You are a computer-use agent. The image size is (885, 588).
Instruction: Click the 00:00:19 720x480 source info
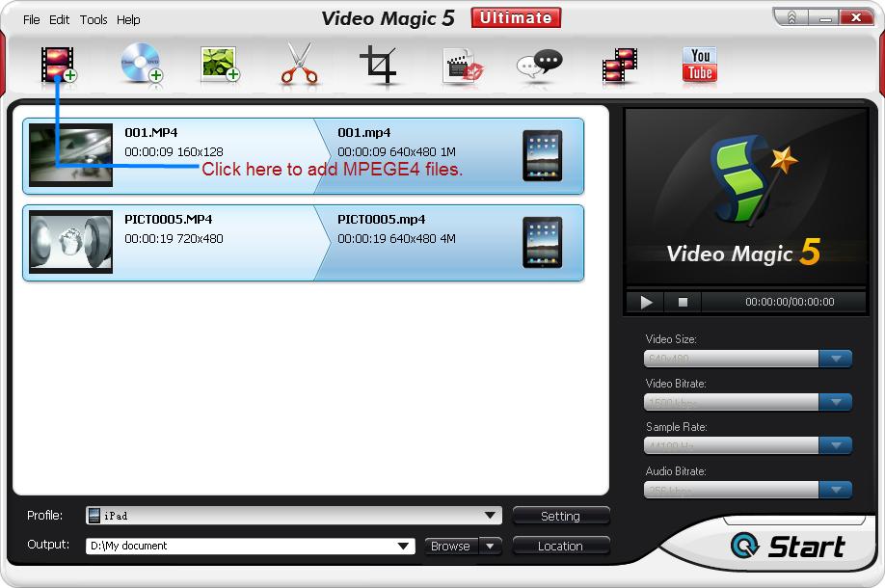[174, 239]
